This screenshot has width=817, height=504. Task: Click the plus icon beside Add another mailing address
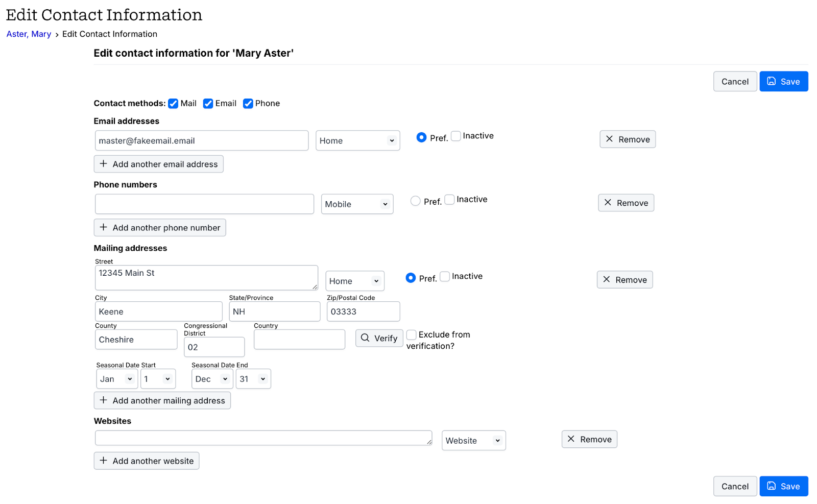coord(104,400)
